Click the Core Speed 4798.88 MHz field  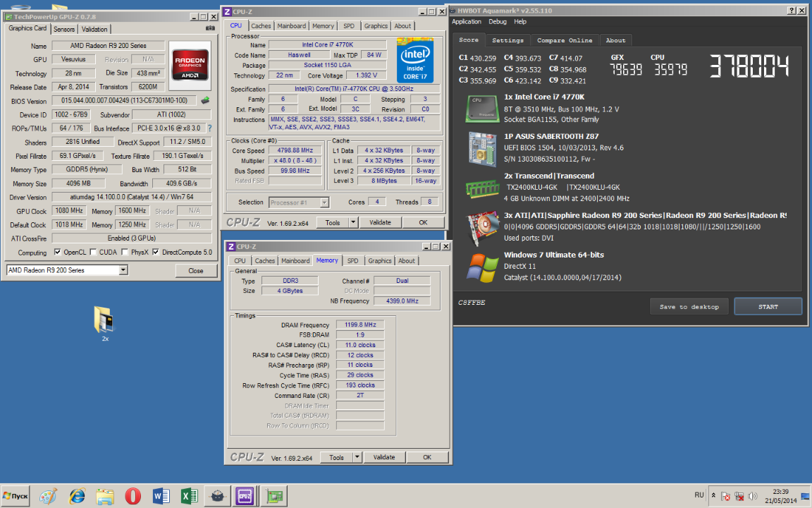pyautogui.click(x=295, y=150)
